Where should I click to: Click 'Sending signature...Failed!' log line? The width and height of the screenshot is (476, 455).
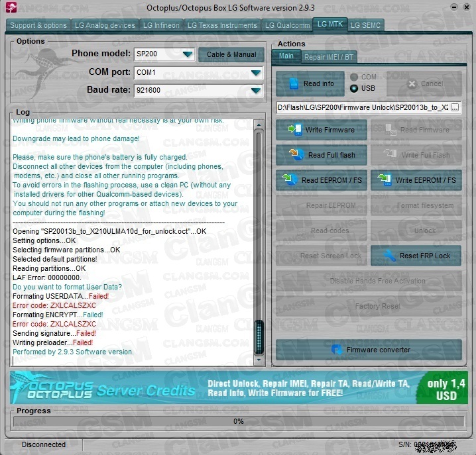[x=54, y=333]
